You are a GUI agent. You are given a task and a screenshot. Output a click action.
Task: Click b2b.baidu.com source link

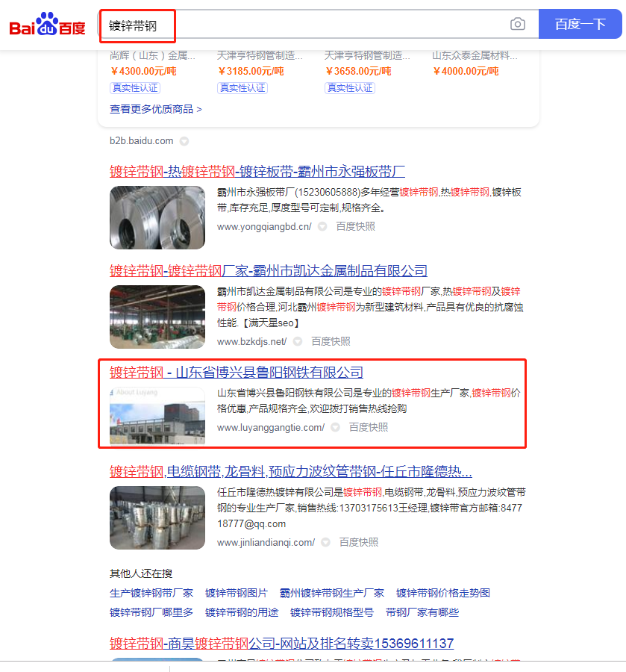pyautogui.click(x=141, y=141)
